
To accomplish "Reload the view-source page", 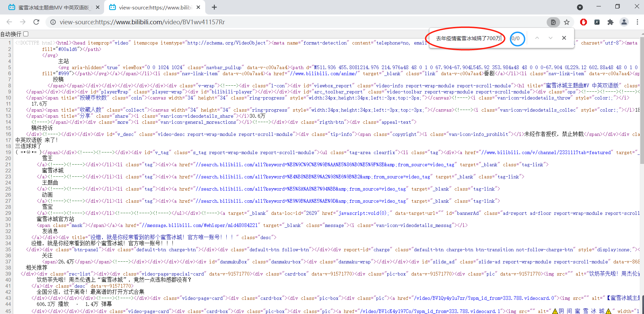I will point(36,22).
